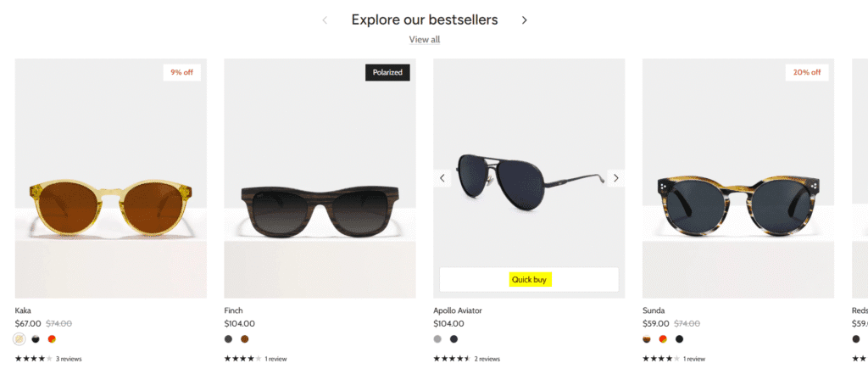The width and height of the screenshot is (868, 369).
Task: Select the black swatch for Sunda
Action: coord(680,339)
